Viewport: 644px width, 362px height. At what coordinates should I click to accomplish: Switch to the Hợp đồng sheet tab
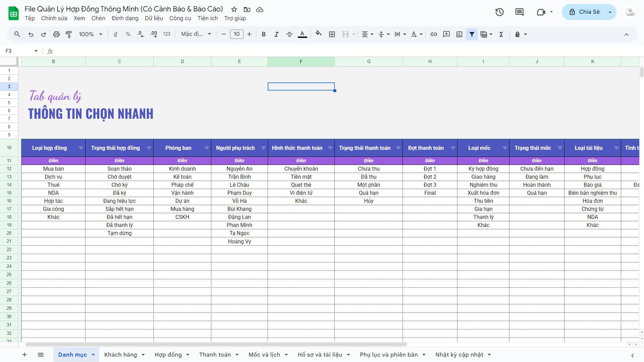click(168, 355)
